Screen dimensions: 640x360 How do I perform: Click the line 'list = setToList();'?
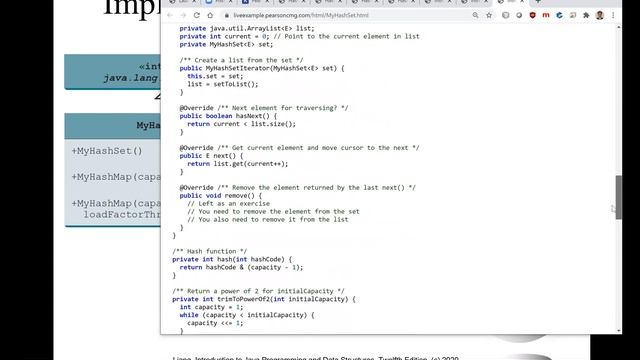coord(223,84)
